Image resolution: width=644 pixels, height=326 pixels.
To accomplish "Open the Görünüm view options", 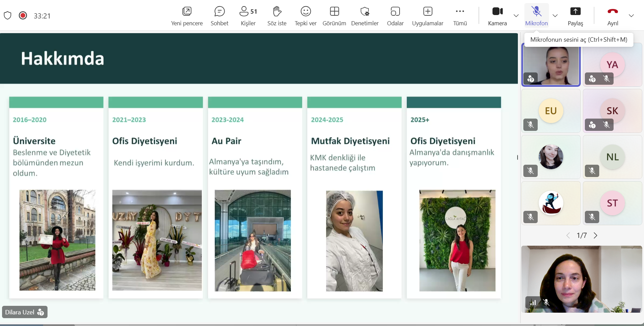I will pyautogui.click(x=334, y=16).
